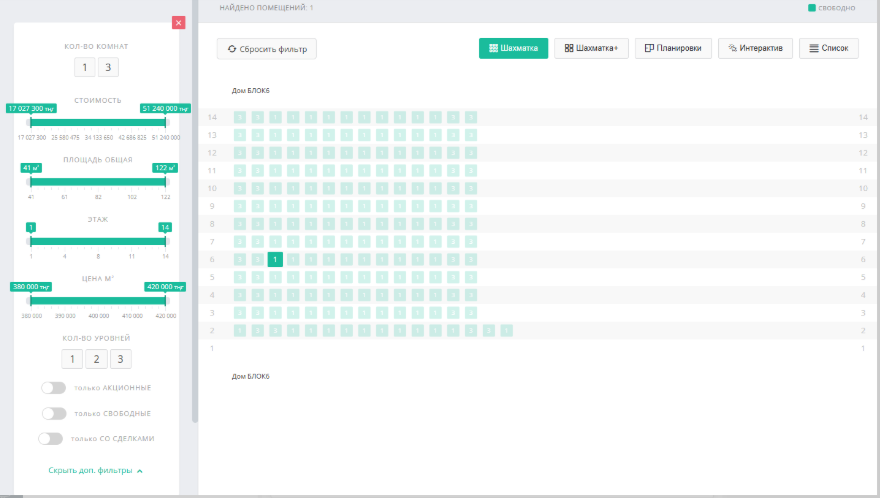Select 1 room in Кол-во комнат
Image resolution: width=880 pixels, height=498 pixels.
click(x=85, y=67)
